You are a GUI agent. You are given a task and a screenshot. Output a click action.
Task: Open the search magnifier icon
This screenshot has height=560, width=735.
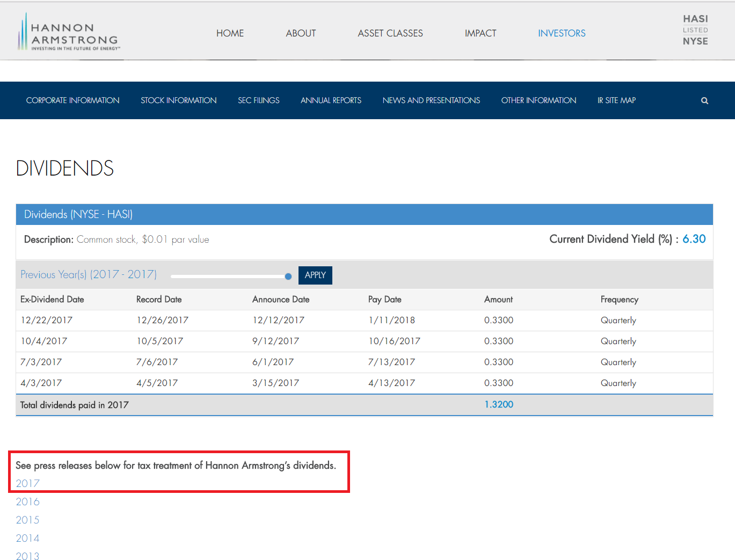point(704,100)
